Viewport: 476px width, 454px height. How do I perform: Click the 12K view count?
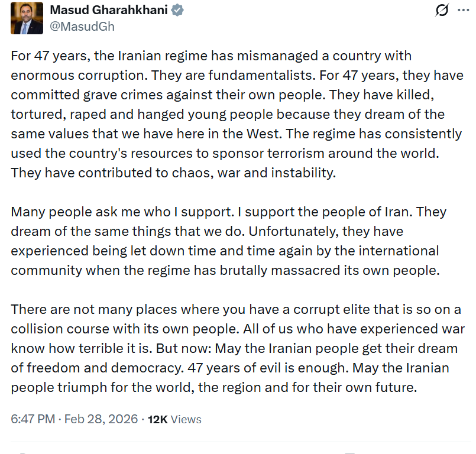(x=157, y=419)
